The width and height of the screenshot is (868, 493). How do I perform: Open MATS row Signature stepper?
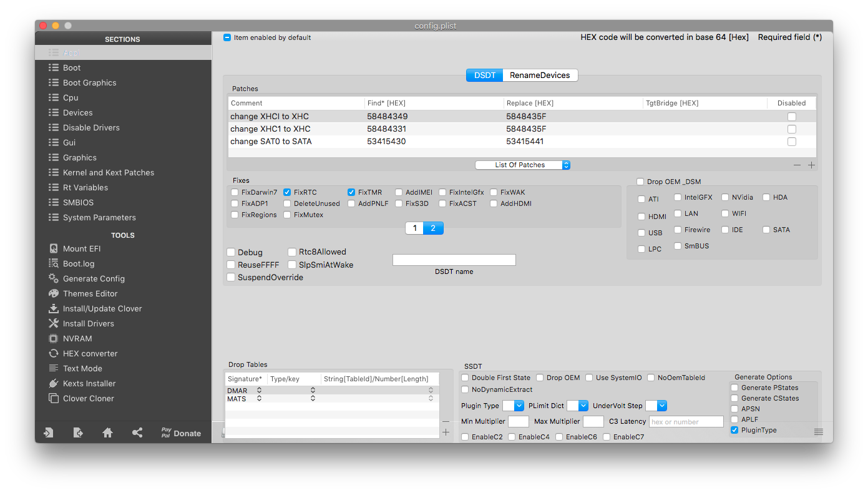pyautogui.click(x=259, y=398)
